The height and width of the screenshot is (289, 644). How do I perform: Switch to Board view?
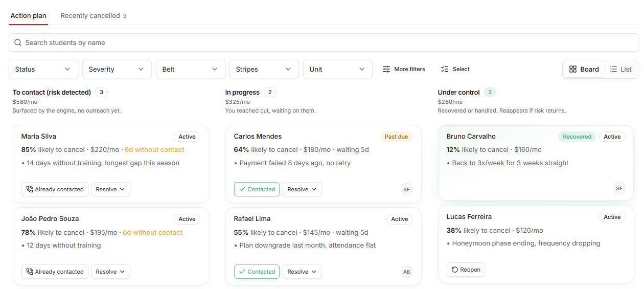(x=584, y=69)
